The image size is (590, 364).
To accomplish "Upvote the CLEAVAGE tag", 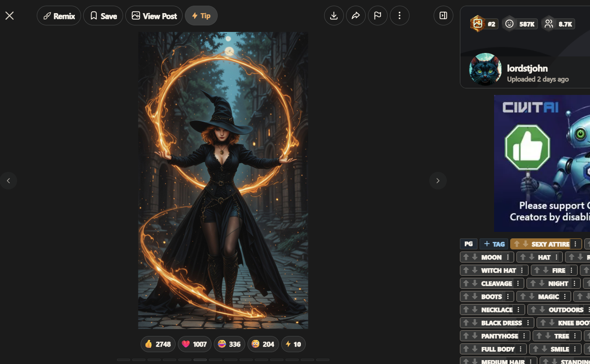I will click(466, 283).
